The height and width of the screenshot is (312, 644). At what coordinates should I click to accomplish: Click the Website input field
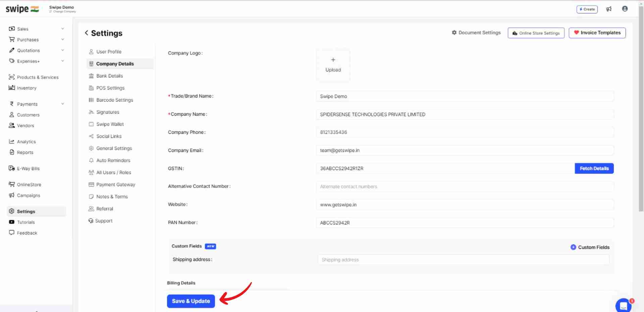pyautogui.click(x=465, y=205)
